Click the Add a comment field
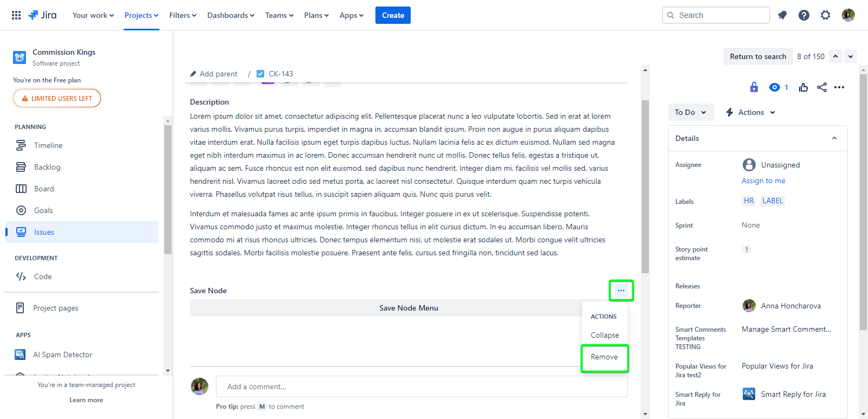The image size is (868, 419). [421, 386]
